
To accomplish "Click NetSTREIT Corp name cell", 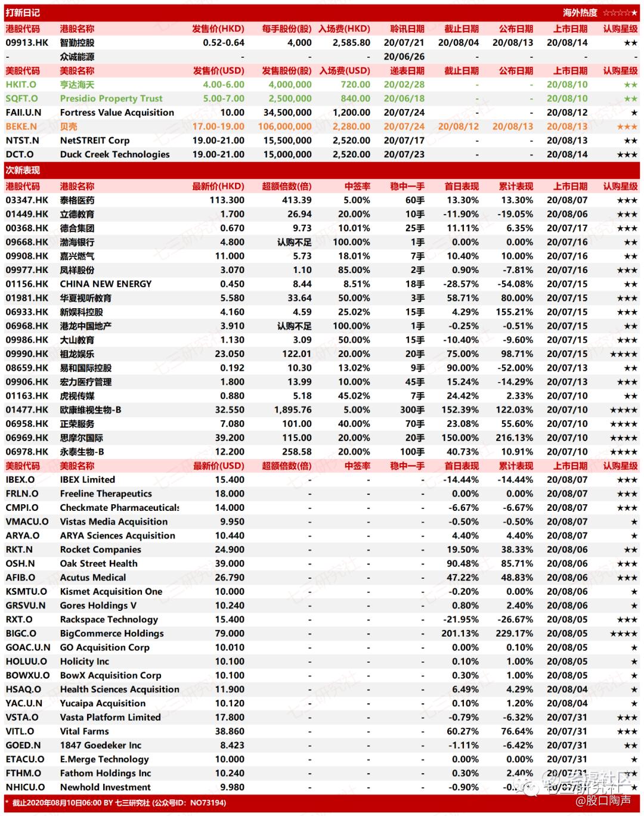I will coord(95,141).
